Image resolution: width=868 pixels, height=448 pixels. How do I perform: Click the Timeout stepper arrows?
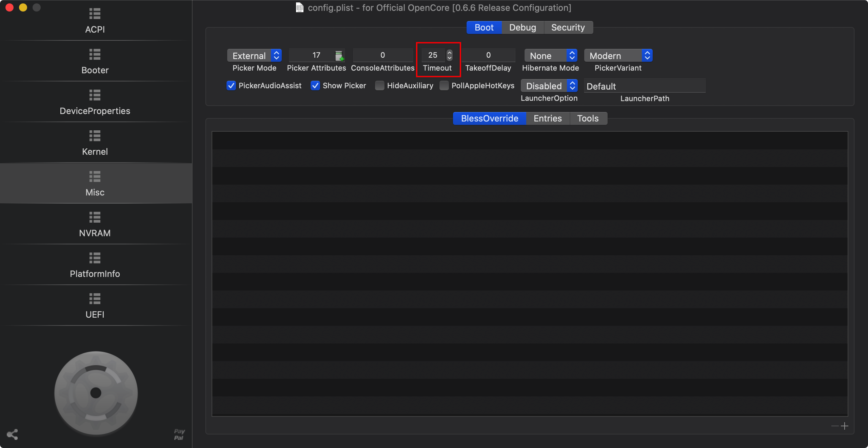point(450,55)
